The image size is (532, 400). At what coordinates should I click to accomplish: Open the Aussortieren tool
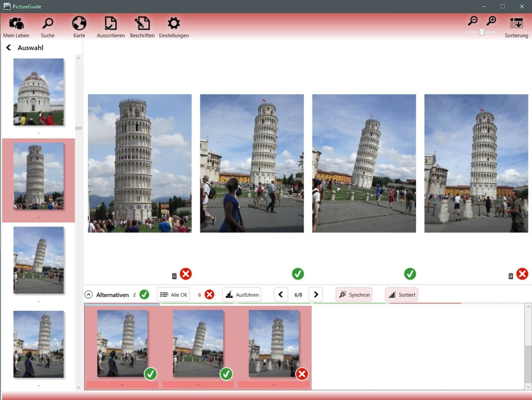point(111,27)
